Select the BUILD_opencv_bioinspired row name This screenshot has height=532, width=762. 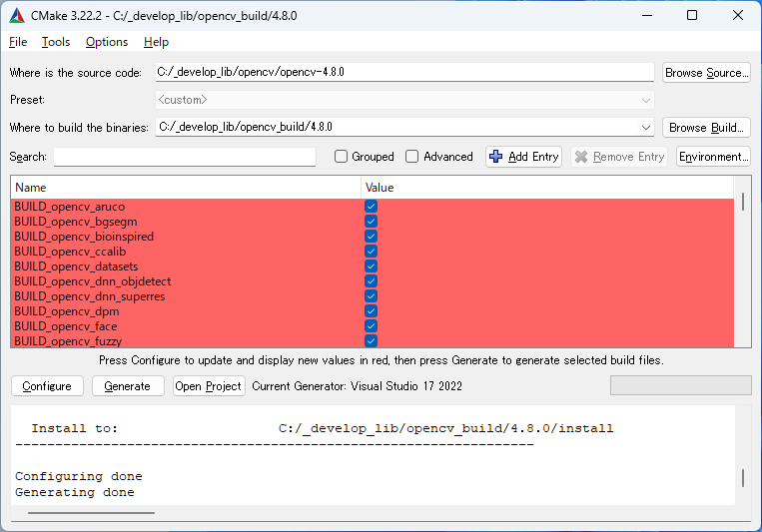84,237
